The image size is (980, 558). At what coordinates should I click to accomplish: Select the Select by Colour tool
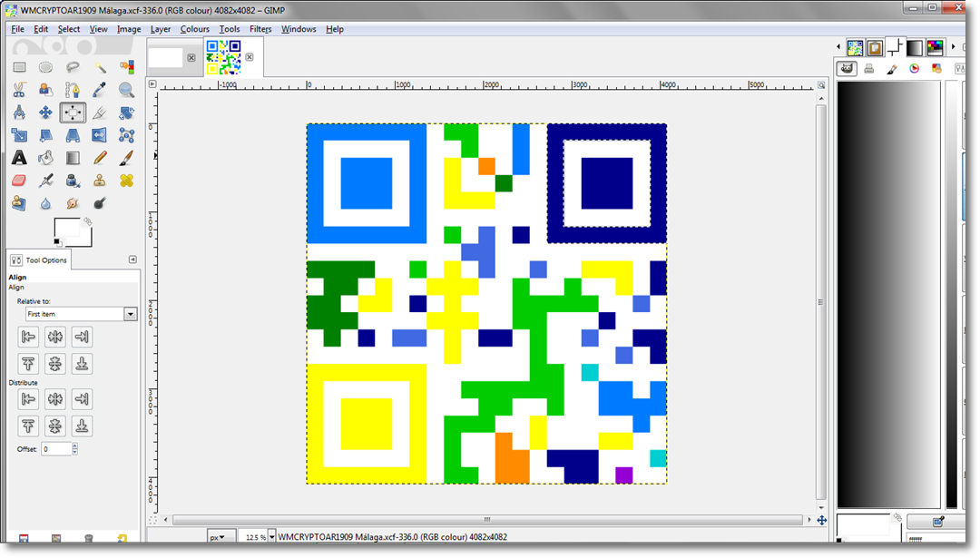click(x=126, y=67)
